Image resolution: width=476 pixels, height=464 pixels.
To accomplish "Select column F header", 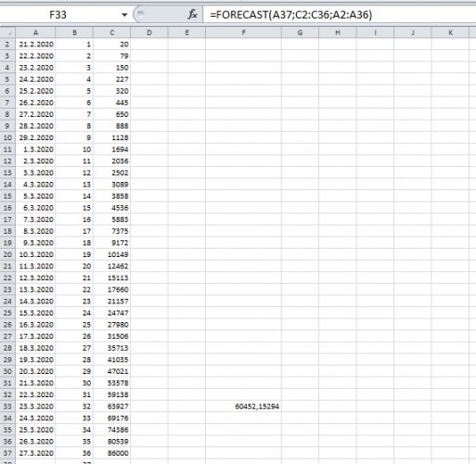I will click(x=243, y=32).
